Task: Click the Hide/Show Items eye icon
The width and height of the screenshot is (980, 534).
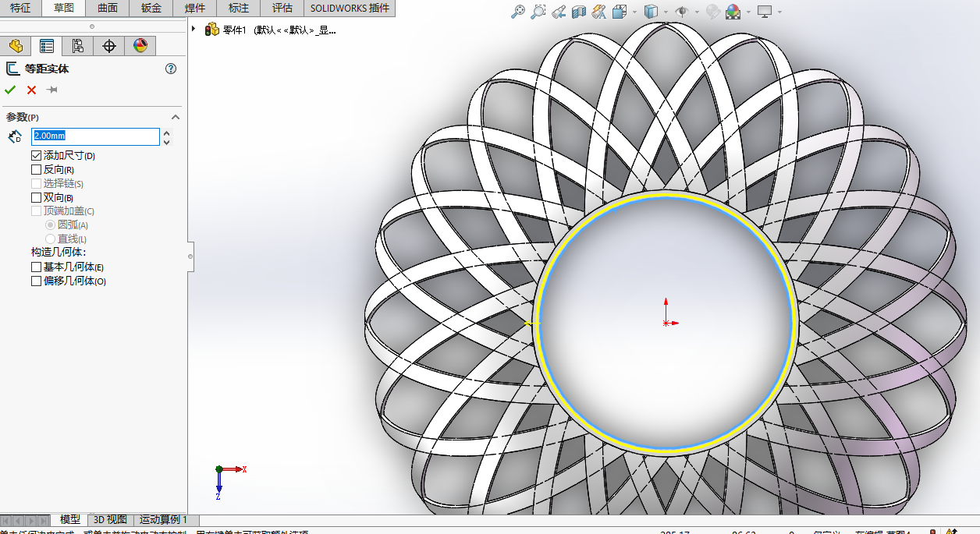Action: pos(682,12)
